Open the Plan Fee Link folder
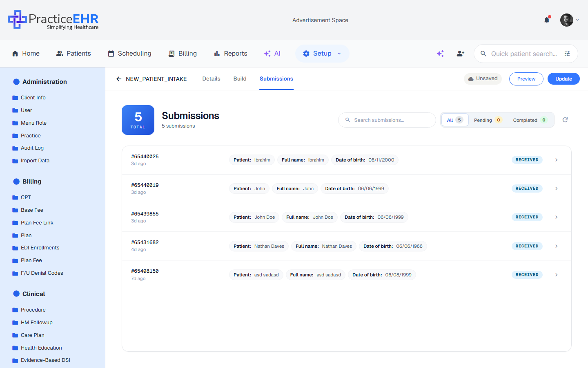The width and height of the screenshot is (588, 368). tap(33, 223)
